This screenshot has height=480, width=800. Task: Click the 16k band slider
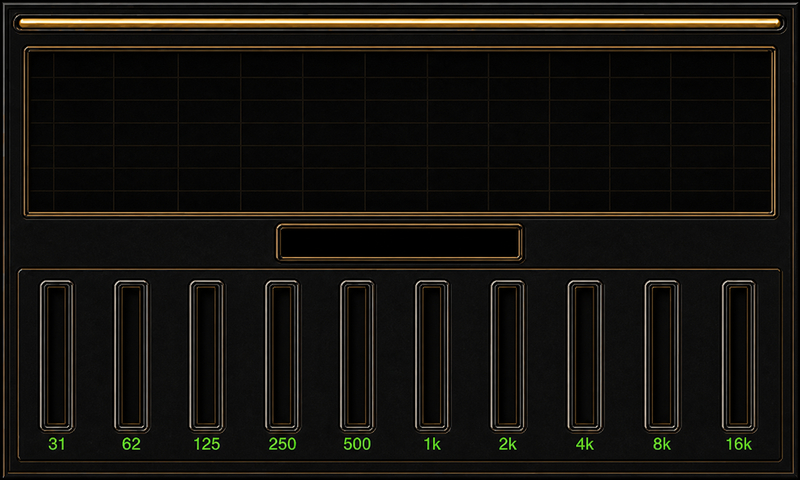[x=739, y=356]
